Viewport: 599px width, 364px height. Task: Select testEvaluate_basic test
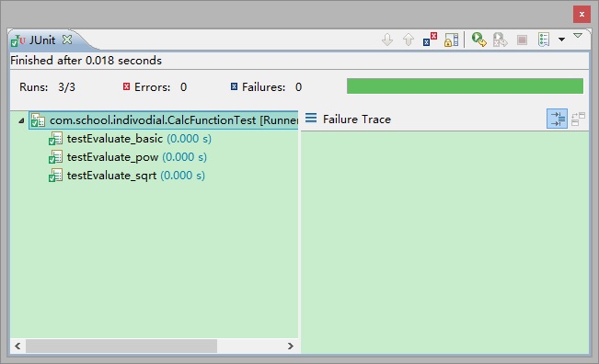coord(139,139)
